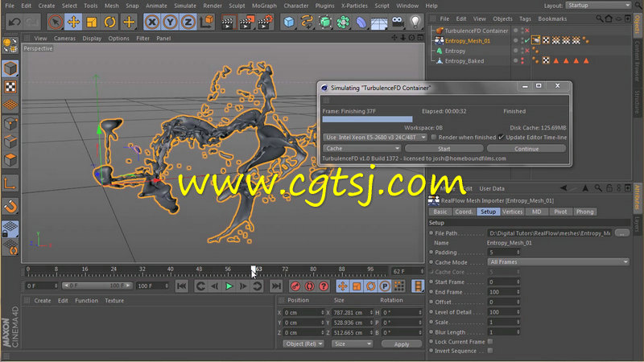Render the active view
The width and height of the screenshot is (644, 362).
coord(227,23)
